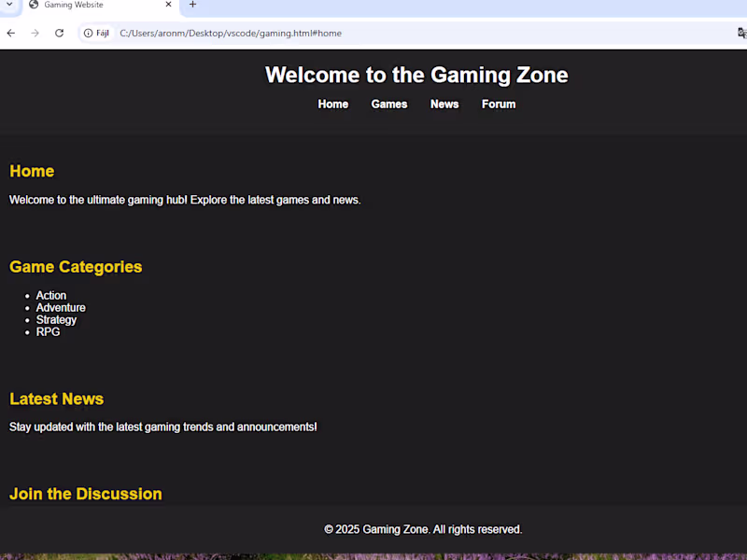
Task: Select Action in the game categories list
Action: click(x=51, y=295)
